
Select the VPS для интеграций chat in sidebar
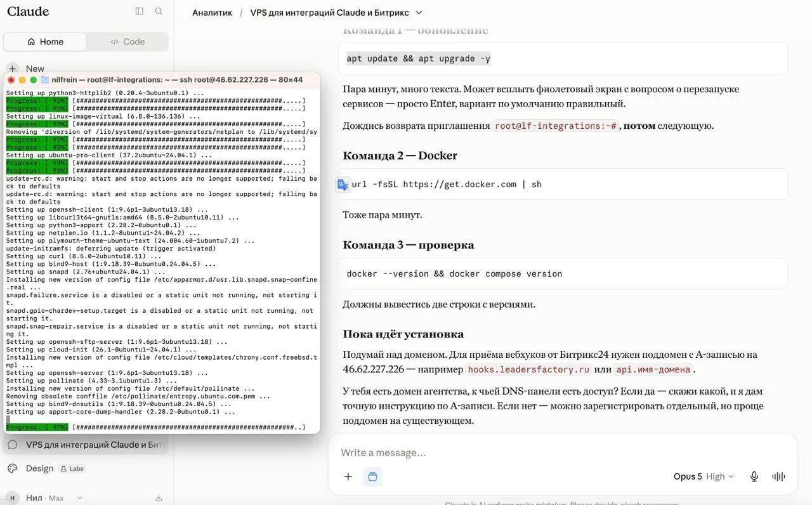click(x=86, y=445)
